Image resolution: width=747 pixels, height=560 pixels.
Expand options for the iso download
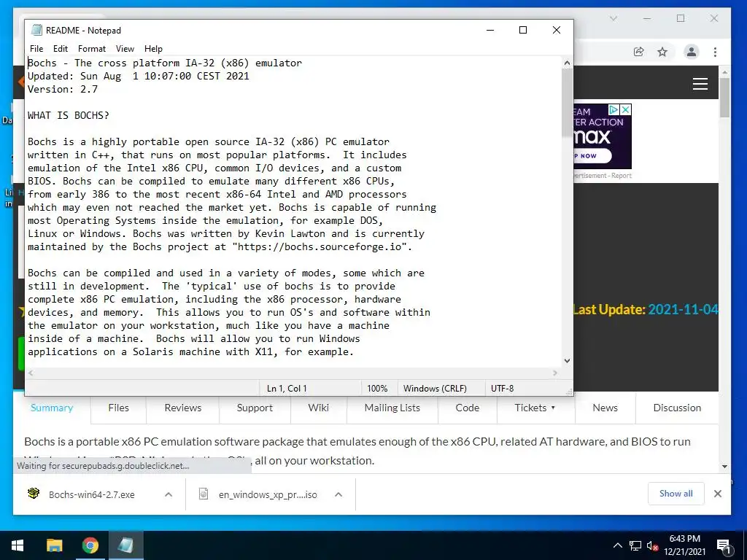338,494
